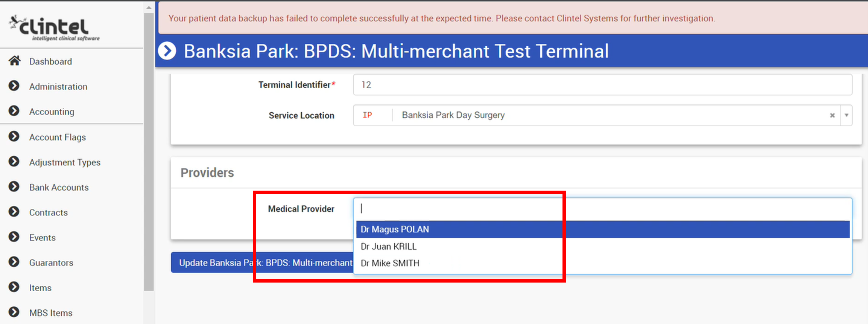Click the Accounting chevron icon
This screenshot has width=868, height=324.
click(14, 111)
